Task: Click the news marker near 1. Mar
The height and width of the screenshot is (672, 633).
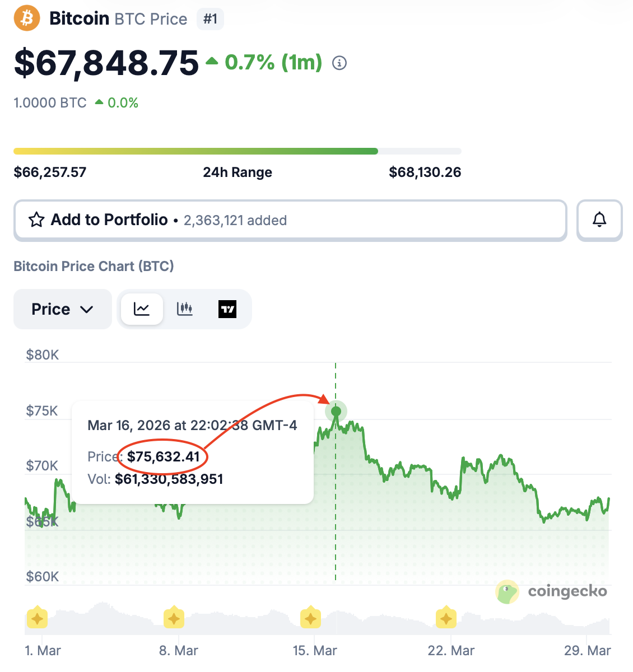Action: [37, 618]
